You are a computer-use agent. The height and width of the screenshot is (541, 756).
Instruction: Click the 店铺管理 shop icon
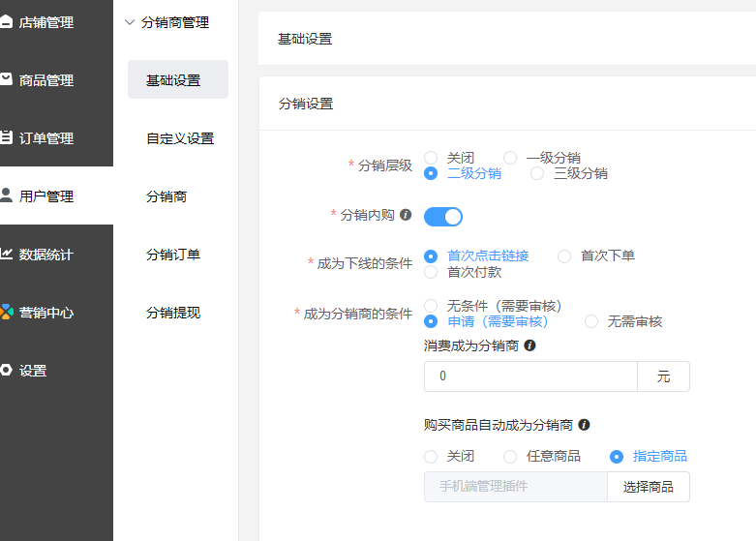click(x=7, y=21)
